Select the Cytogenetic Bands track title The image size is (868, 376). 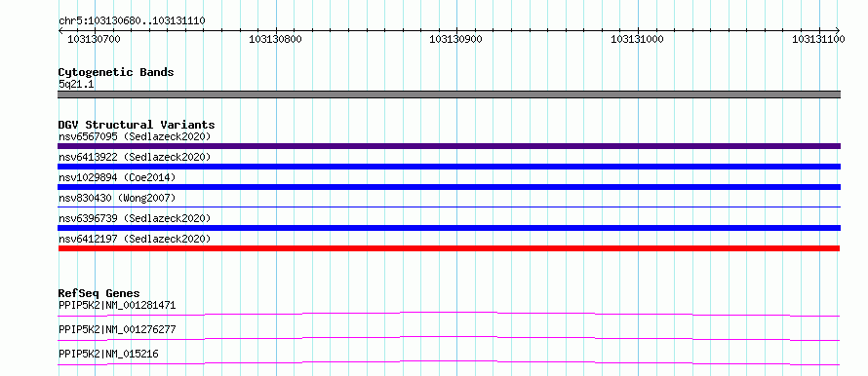click(x=116, y=72)
